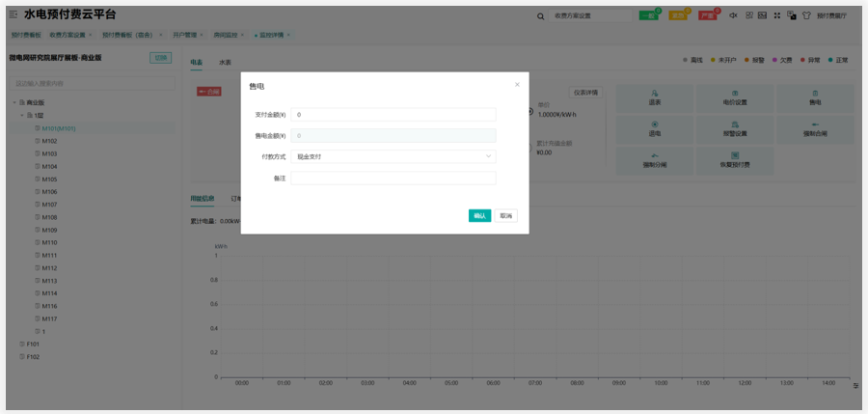Click the red 合闸 status tag
This screenshot has width=868, height=414.
(x=209, y=92)
